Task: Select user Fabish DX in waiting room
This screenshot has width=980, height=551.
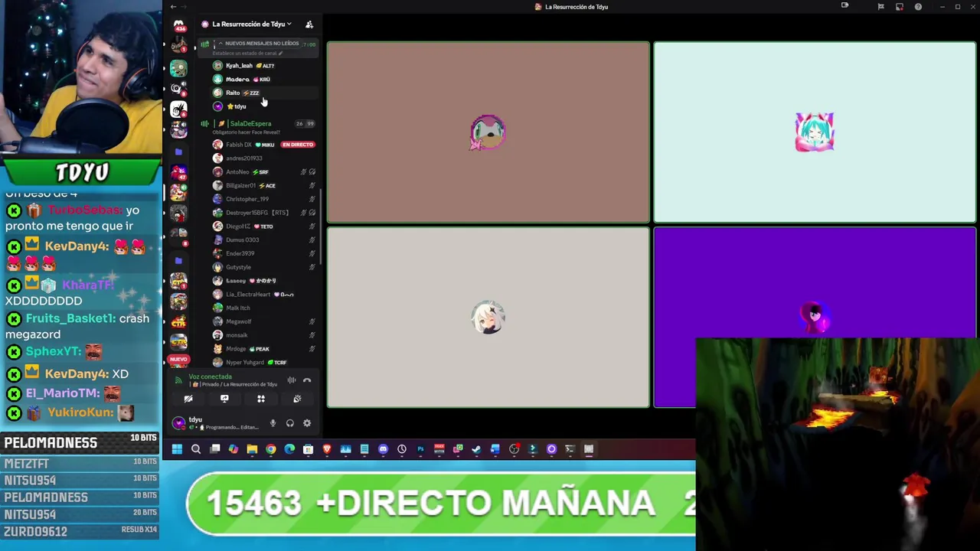Action: [239, 145]
